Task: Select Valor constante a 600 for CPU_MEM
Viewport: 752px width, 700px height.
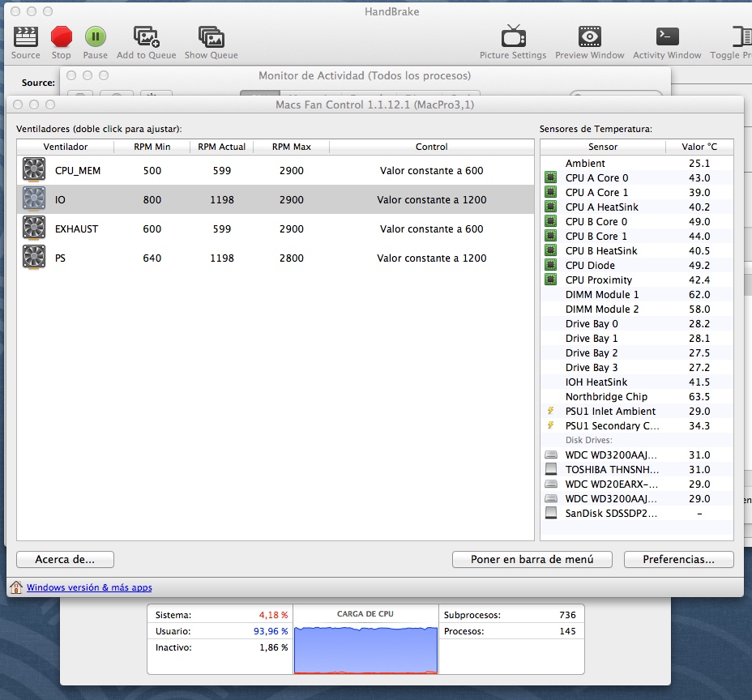Action: pos(432,171)
